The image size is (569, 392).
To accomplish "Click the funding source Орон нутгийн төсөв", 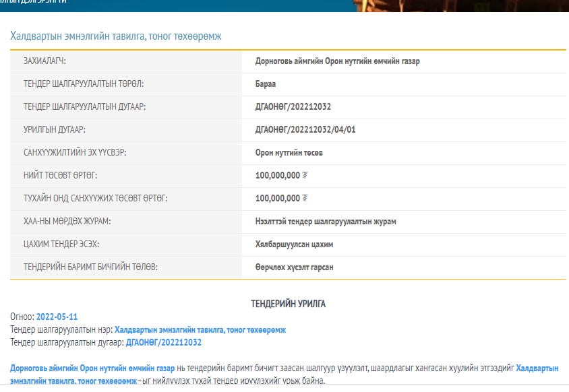I will pyautogui.click(x=289, y=153).
